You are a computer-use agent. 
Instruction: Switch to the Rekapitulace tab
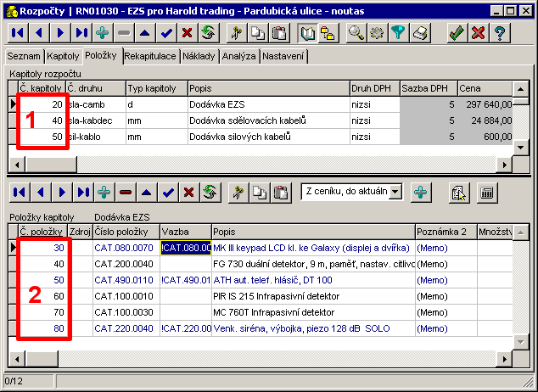click(x=150, y=56)
